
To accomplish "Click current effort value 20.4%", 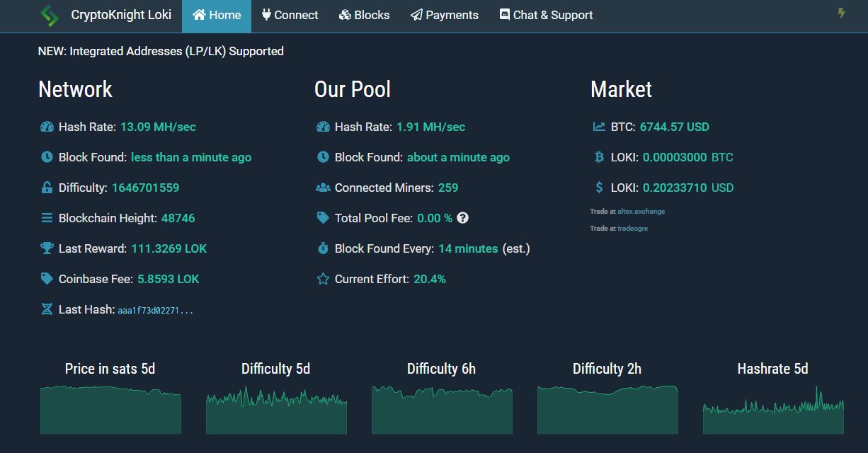I will pyautogui.click(x=430, y=279).
